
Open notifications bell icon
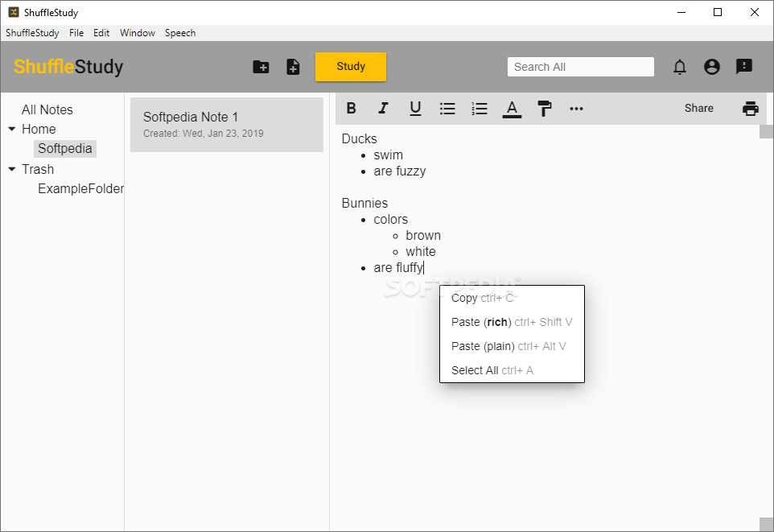[680, 67]
